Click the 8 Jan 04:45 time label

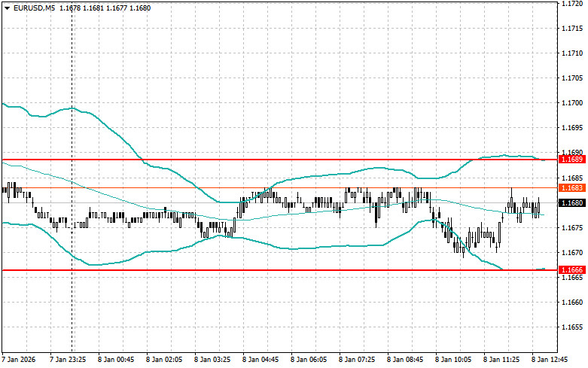260,360
